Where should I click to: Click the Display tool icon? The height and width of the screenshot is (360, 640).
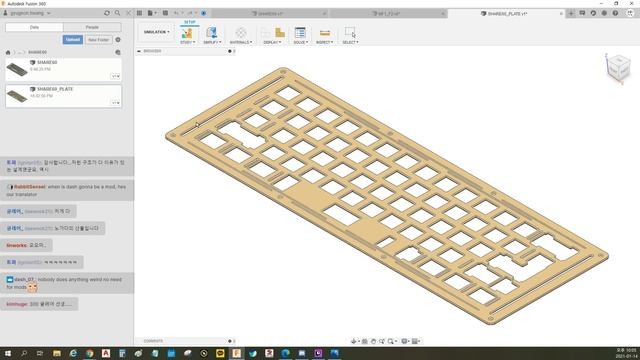click(280, 33)
